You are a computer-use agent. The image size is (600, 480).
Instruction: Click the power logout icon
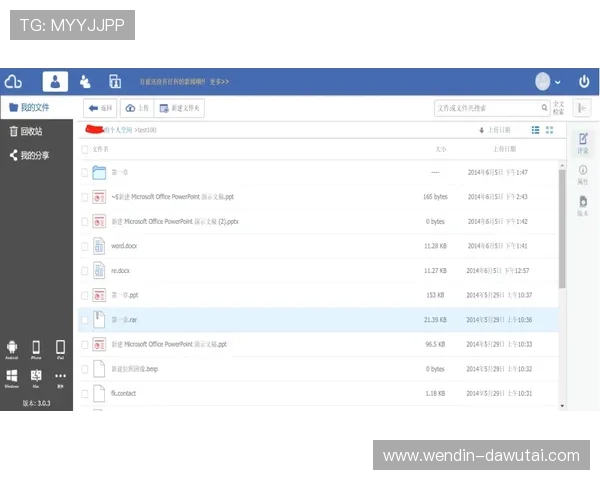pyautogui.click(x=585, y=81)
